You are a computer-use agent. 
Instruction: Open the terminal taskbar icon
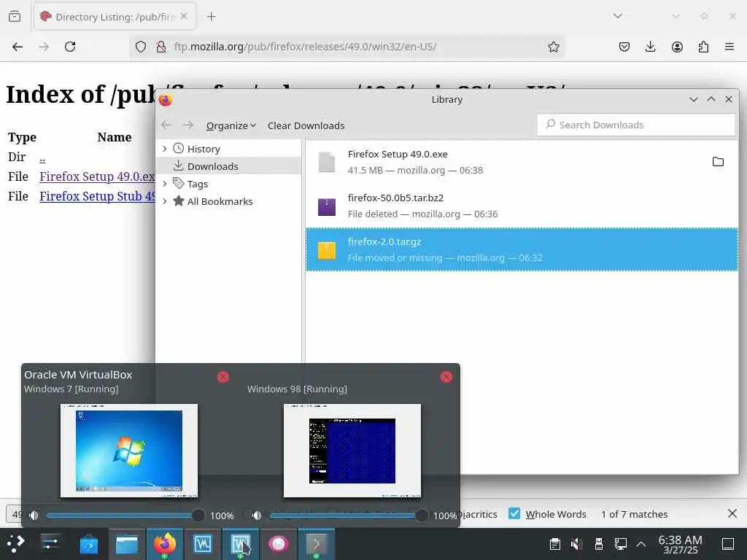pos(317,544)
